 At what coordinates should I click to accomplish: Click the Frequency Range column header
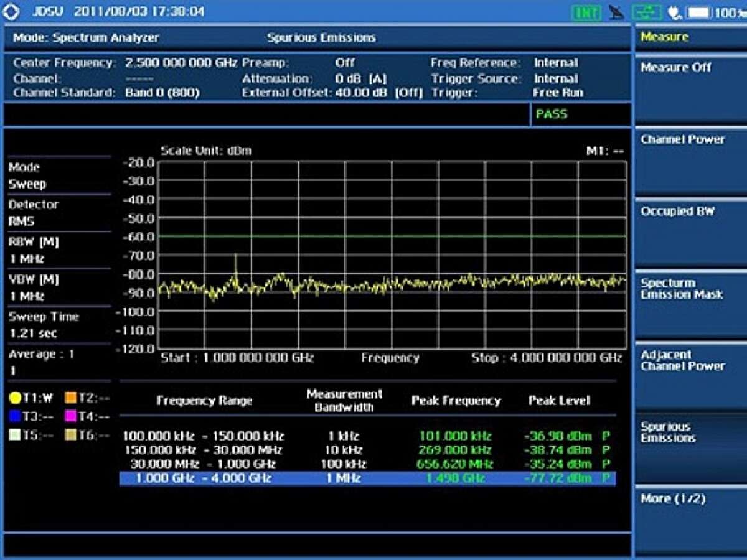pos(204,401)
